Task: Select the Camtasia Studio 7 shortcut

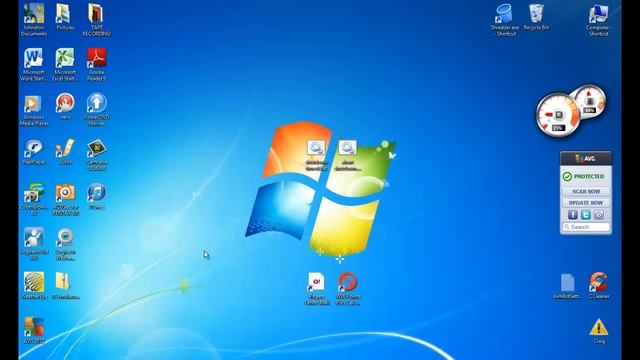Action: coord(97,155)
